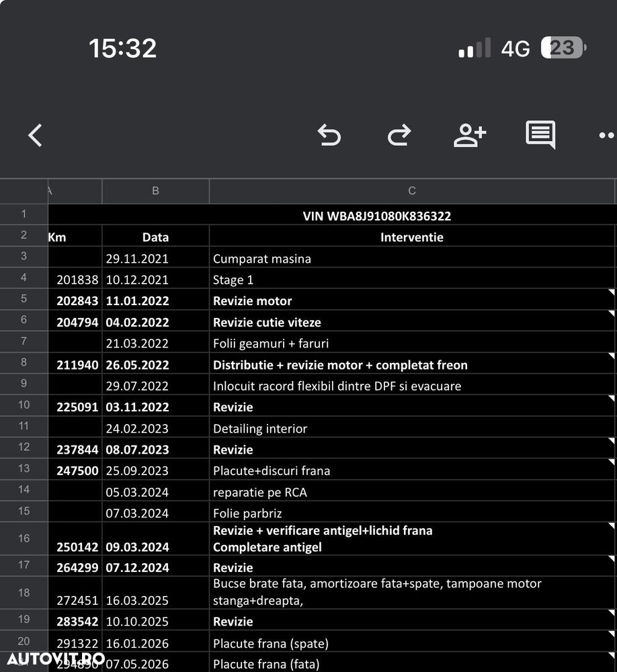
Task: Select the 'Placute frana (spate)' cell
Action: tap(412, 642)
